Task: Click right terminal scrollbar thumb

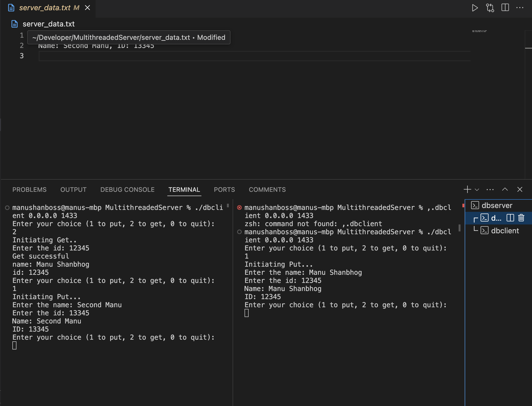Action: coord(460,228)
